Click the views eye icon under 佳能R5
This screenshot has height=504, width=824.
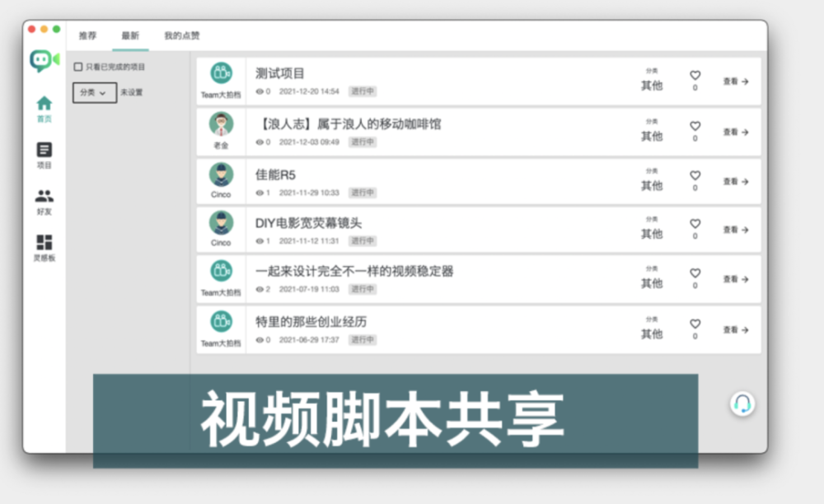[259, 193]
